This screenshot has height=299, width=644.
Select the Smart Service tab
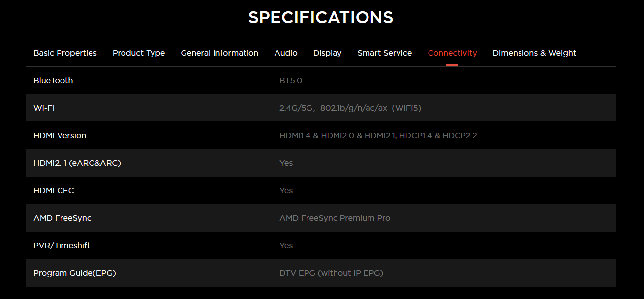(385, 53)
